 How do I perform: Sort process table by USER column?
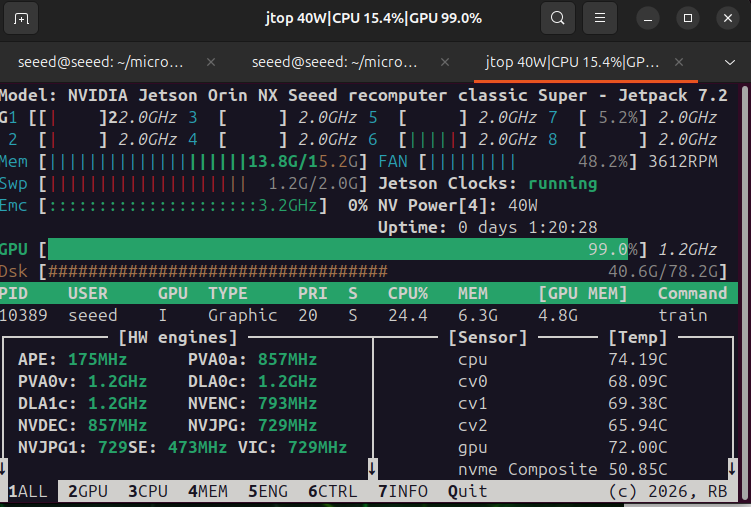coord(88,293)
